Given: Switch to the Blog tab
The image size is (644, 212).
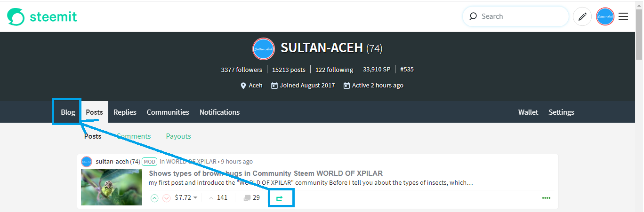Looking at the screenshot, I should point(68,112).
